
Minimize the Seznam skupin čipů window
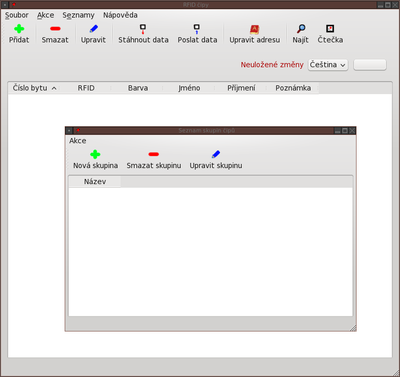(338, 131)
